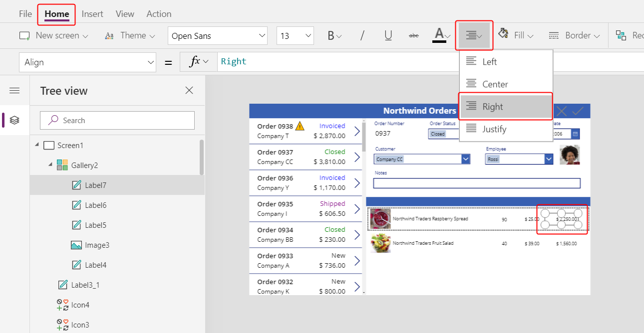Open the calendar date picker icon

pos(575,134)
